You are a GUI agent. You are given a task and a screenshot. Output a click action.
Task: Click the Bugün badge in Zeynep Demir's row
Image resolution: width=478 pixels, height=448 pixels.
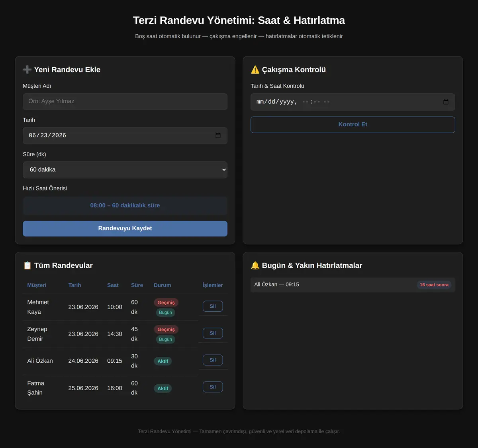pyautogui.click(x=166, y=340)
